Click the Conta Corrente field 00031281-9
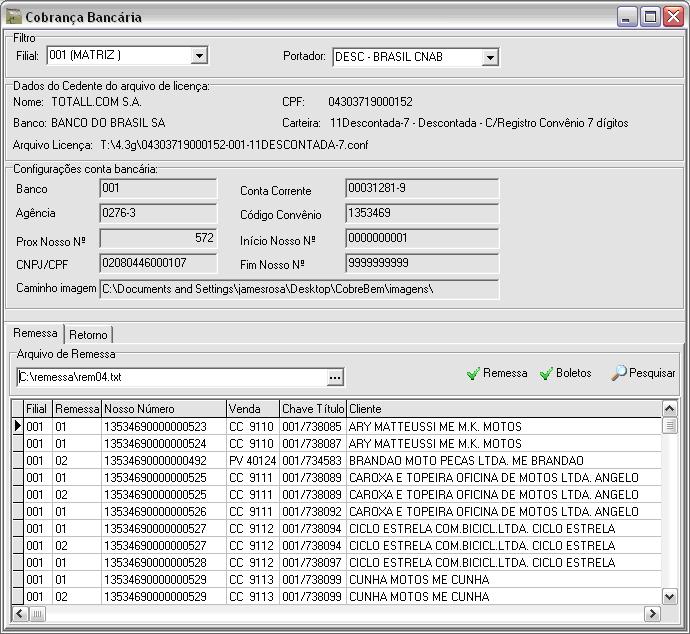 (422, 188)
